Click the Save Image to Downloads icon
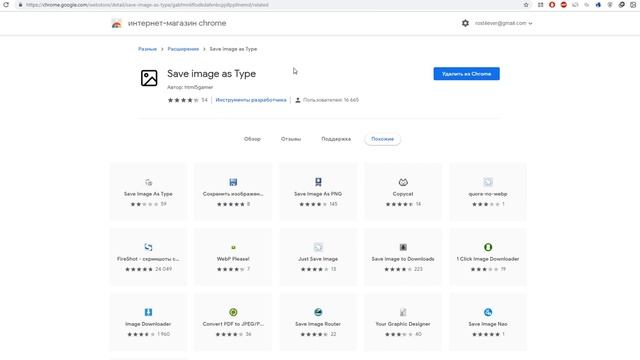Screen dimensions: 640x360 click(403, 247)
